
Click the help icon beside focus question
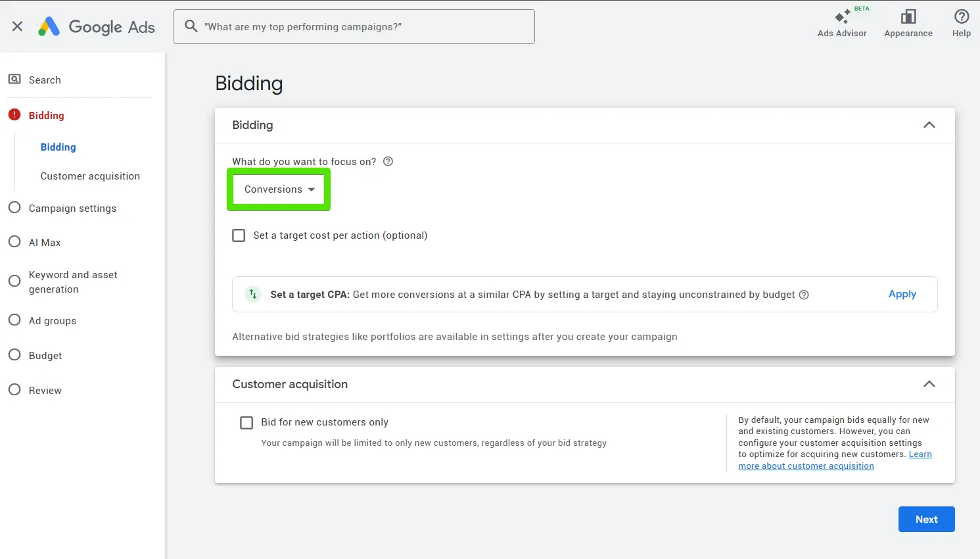coord(388,162)
